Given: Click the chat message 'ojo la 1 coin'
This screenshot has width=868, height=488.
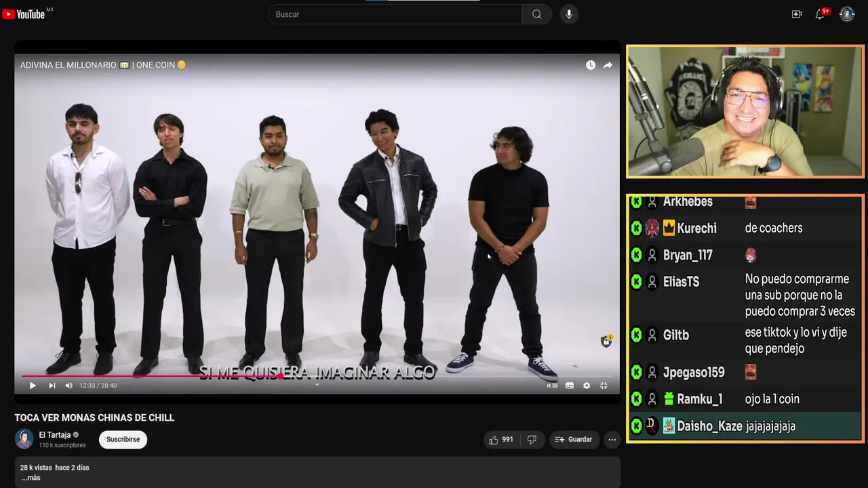Looking at the screenshot, I should point(772,399).
